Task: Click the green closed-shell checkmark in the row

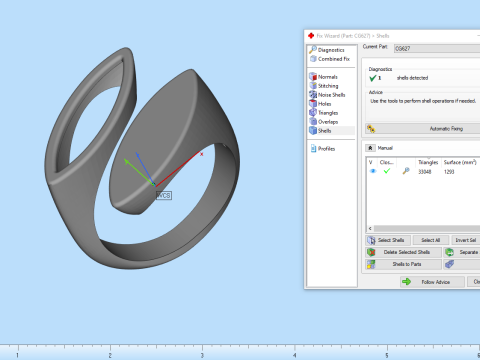Action: click(x=387, y=171)
